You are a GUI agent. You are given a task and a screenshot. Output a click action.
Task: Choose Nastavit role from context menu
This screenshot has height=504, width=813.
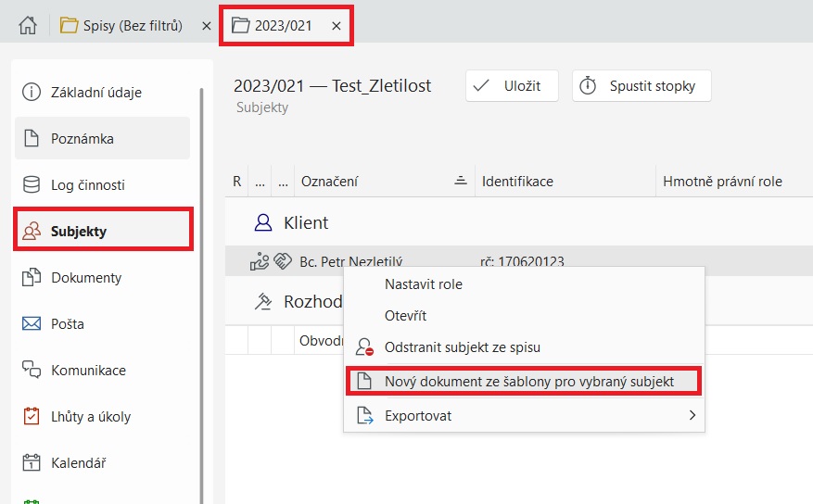(x=524, y=283)
